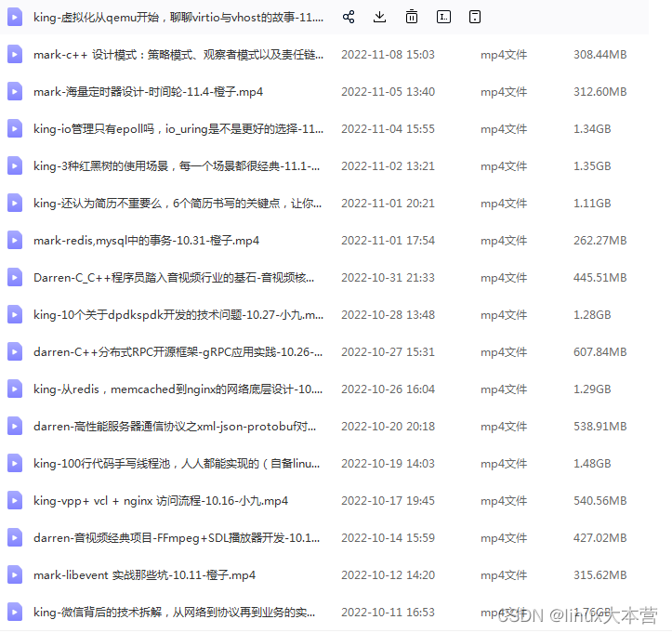
Task: Open darren-音视频经典项目-FFmpeg+SDL file
Action: (x=177, y=538)
